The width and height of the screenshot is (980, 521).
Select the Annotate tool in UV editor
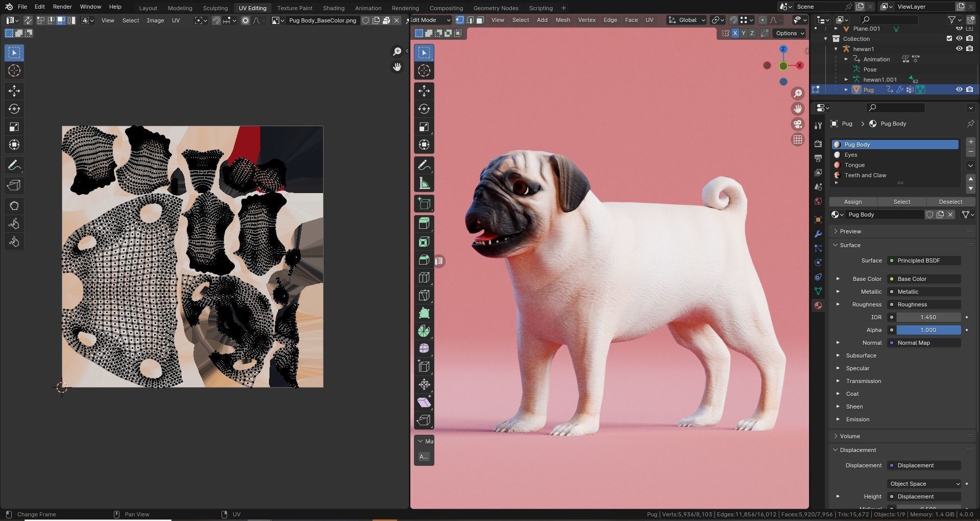14,165
